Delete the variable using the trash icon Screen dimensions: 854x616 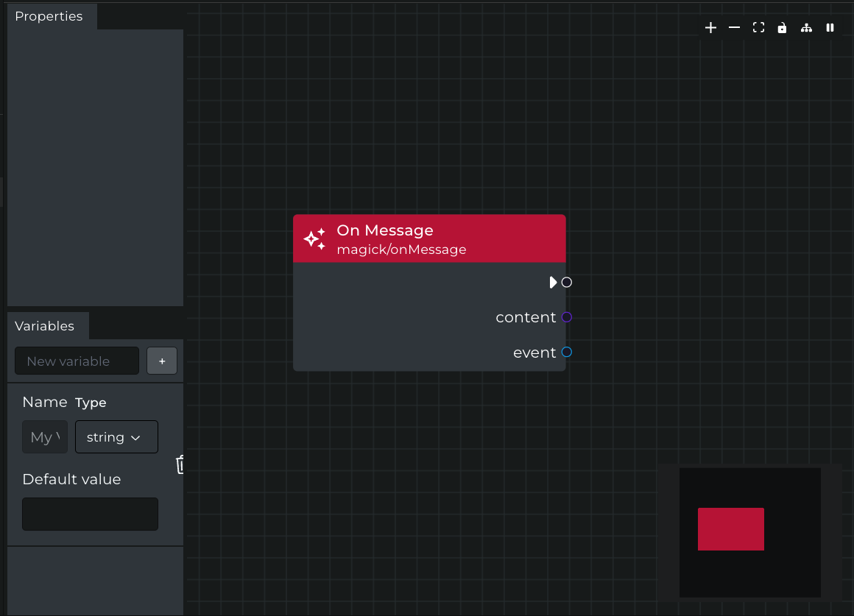click(180, 464)
